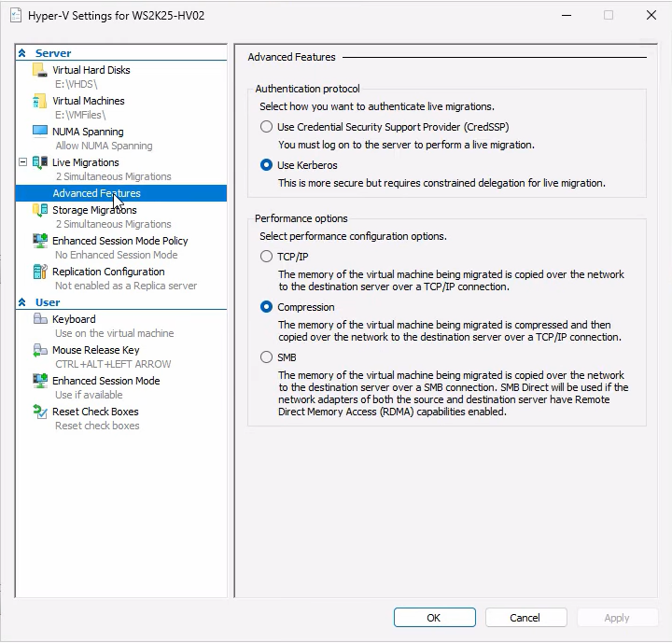
Task: Click the Enhanced Session Mode Policy icon
Action: point(40,241)
